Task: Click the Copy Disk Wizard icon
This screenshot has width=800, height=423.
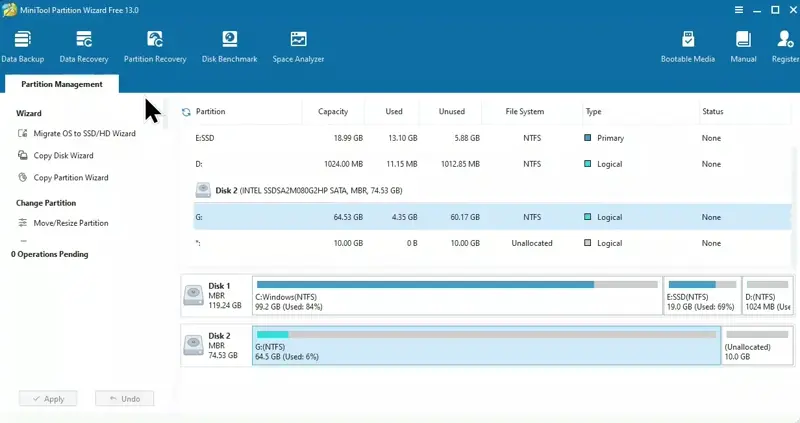Action: click(x=22, y=155)
